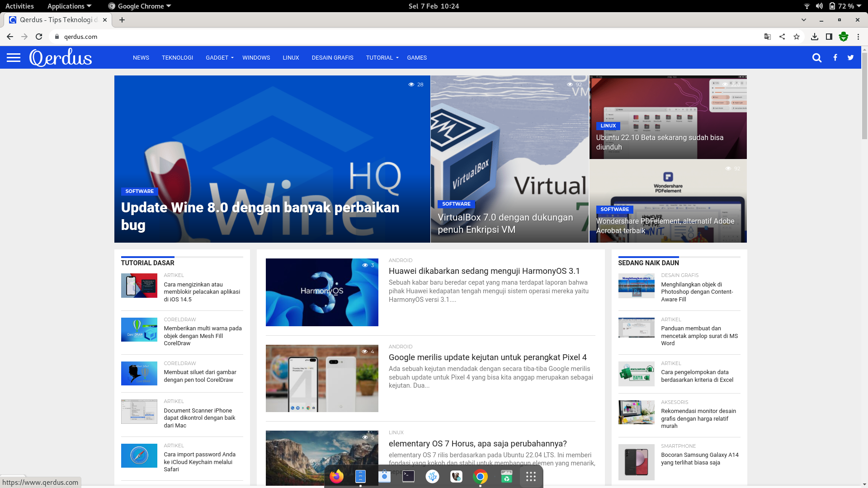Share this page via the share icon
The image size is (868, 488).
(782, 37)
